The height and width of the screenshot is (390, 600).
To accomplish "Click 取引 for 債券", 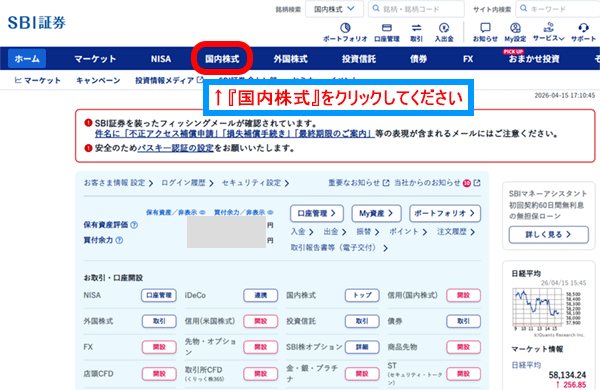I will point(463,321).
